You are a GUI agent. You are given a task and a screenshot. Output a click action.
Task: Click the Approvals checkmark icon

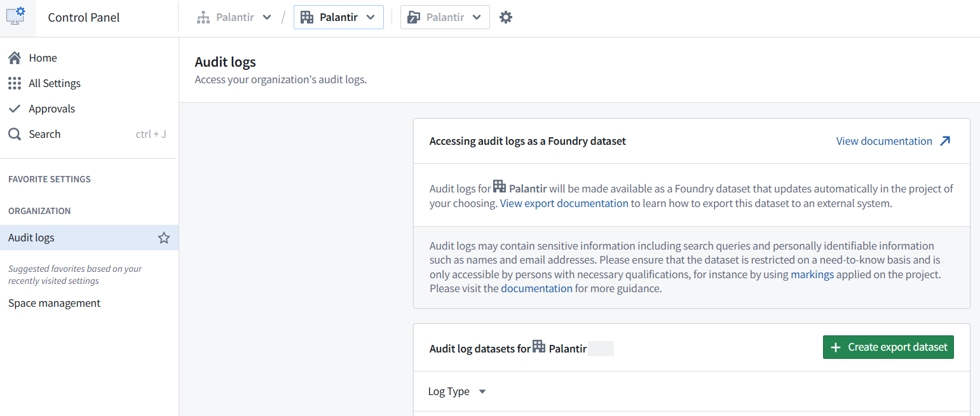tap(14, 108)
